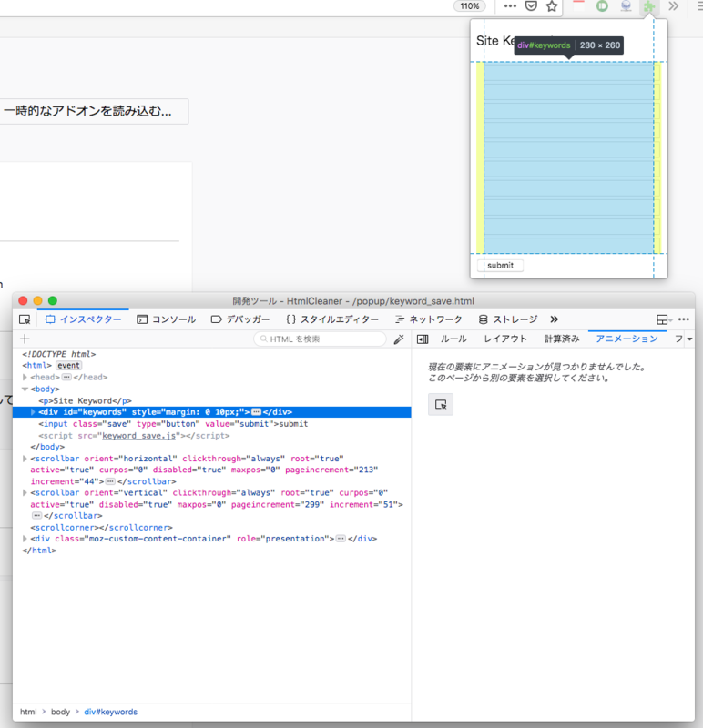Show collapsed content ellipsis of div#keywords

(256, 412)
